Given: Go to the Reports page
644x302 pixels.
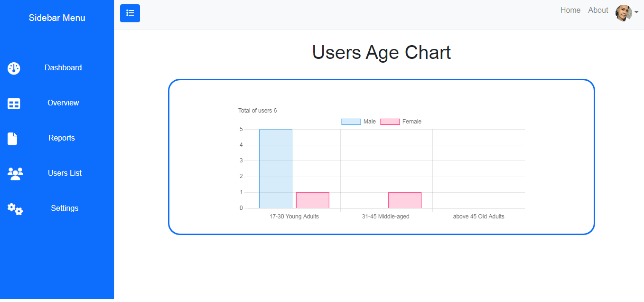Looking at the screenshot, I should 62,138.
